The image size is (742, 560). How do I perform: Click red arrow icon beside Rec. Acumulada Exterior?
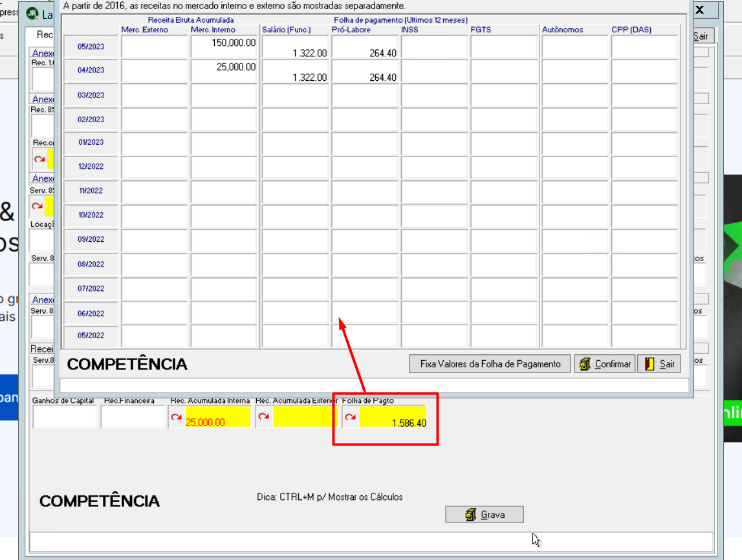(x=264, y=416)
